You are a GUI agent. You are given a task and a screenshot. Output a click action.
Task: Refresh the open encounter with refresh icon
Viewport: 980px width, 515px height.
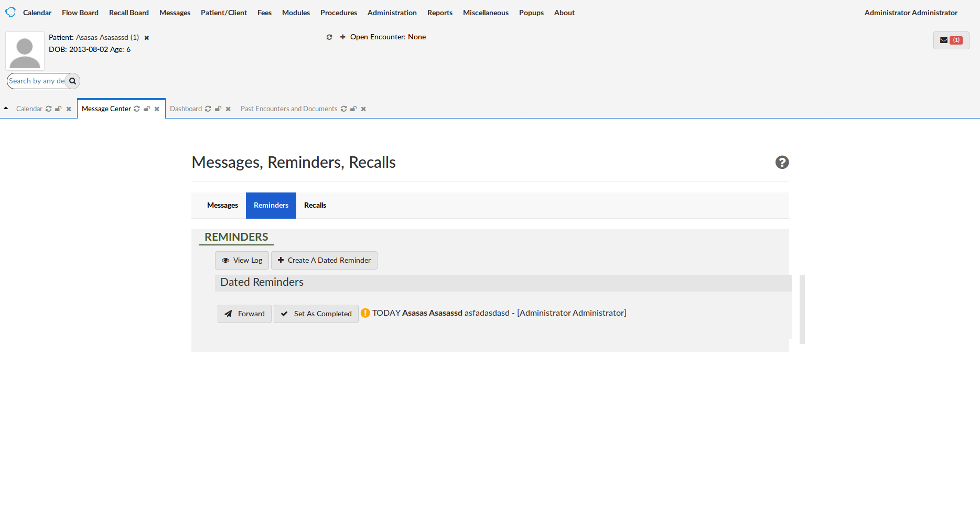[x=329, y=37]
